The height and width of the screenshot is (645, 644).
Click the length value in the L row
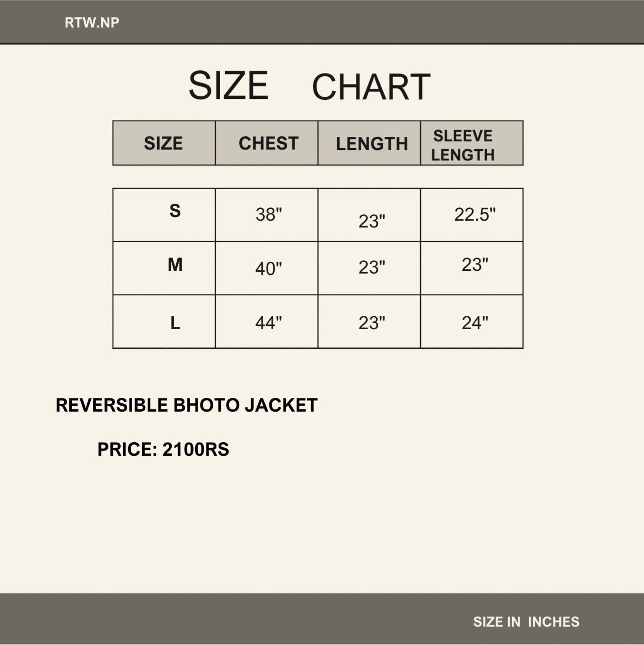371,323
